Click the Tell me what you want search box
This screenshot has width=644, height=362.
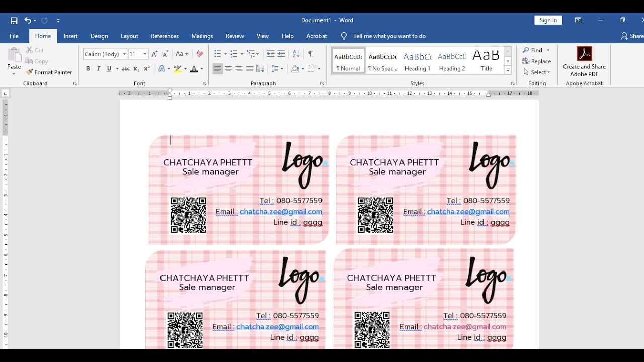click(389, 36)
